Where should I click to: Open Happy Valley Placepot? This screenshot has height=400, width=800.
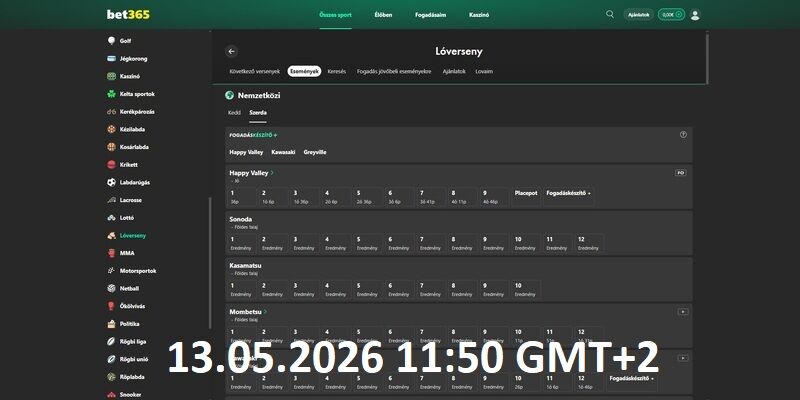pos(526,196)
